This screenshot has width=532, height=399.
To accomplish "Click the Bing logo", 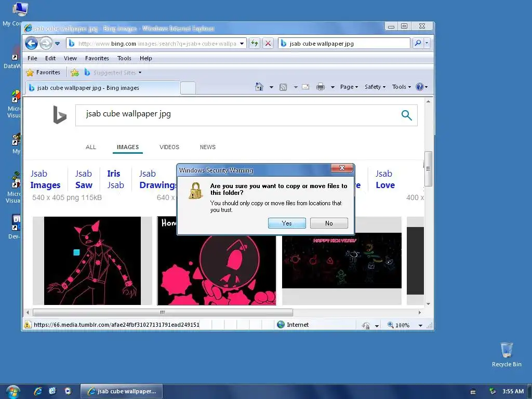I will [60, 114].
